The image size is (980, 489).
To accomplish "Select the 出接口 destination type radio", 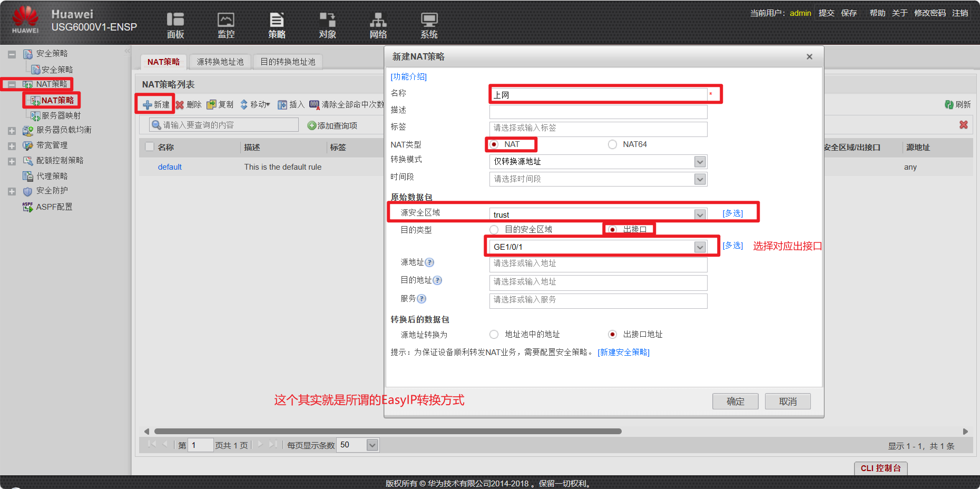I will click(612, 230).
